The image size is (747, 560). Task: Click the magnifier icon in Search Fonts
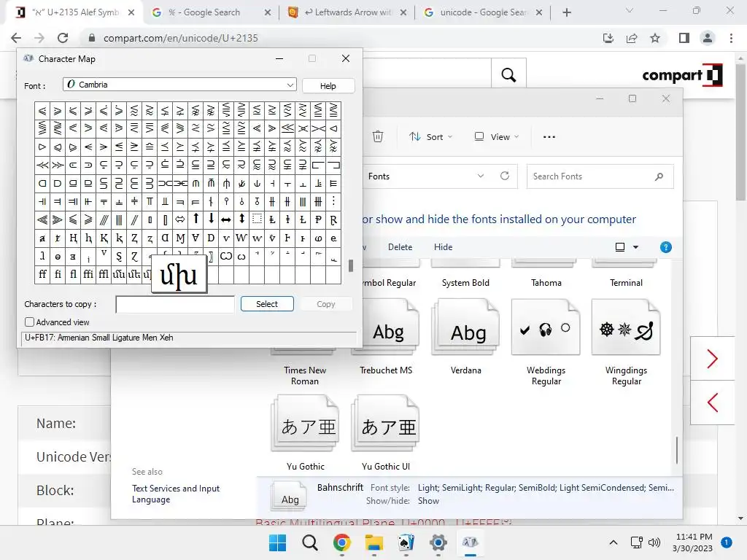pyautogui.click(x=659, y=176)
